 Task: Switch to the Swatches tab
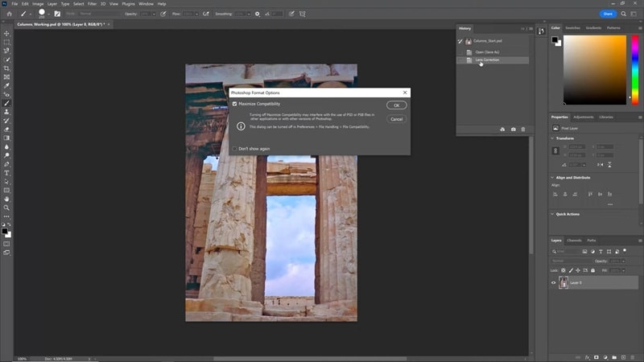click(572, 28)
